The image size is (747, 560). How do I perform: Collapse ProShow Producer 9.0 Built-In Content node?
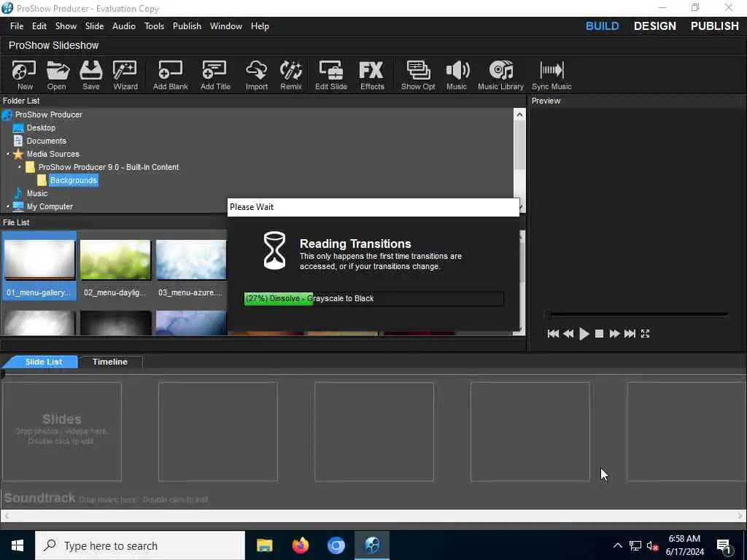pyautogui.click(x=20, y=167)
